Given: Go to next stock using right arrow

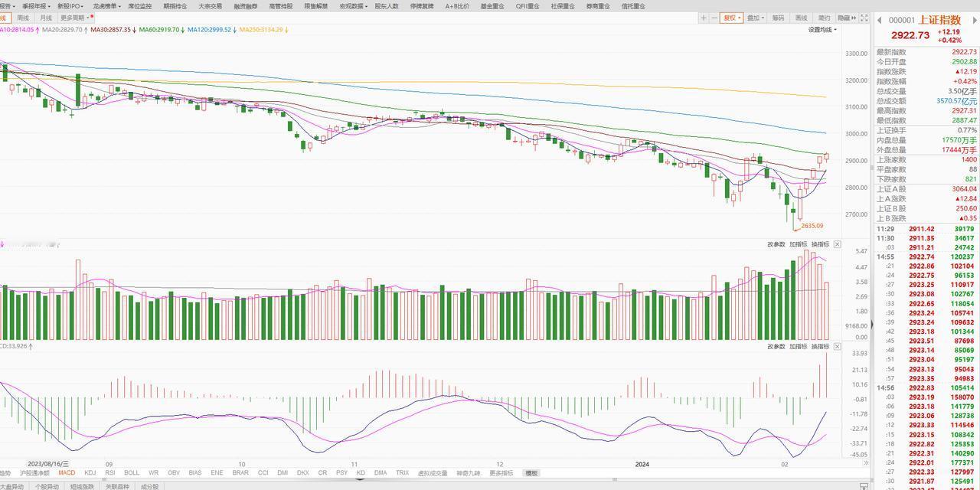Looking at the screenshot, I should coord(975,20).
